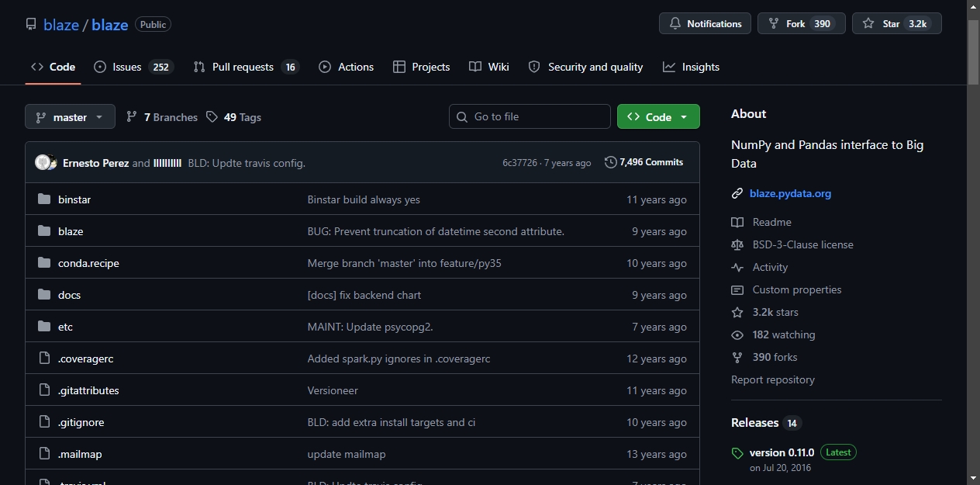Screen dimensions: 980x485
Task: Open commit 'BLD: add extra install targets and ci'
Action: [392, 422]
